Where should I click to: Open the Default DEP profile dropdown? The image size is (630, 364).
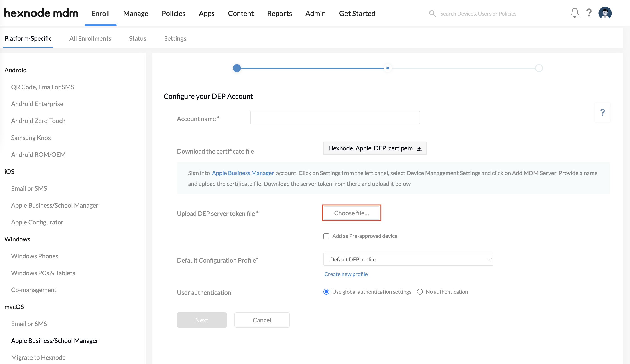click(x=408, y=259)
